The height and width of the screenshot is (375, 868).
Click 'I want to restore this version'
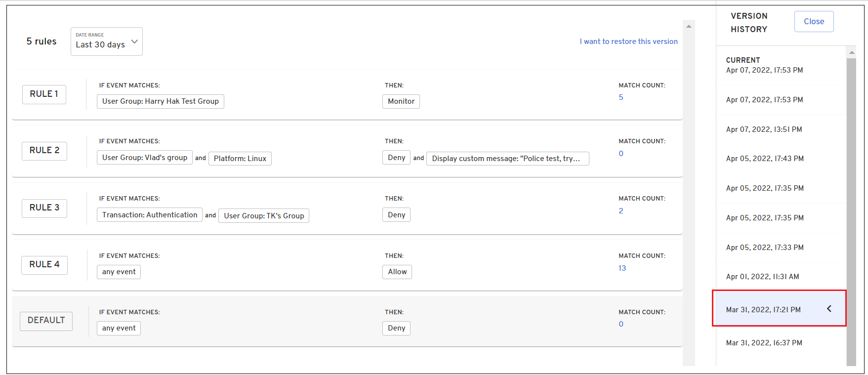coord(628,42)
